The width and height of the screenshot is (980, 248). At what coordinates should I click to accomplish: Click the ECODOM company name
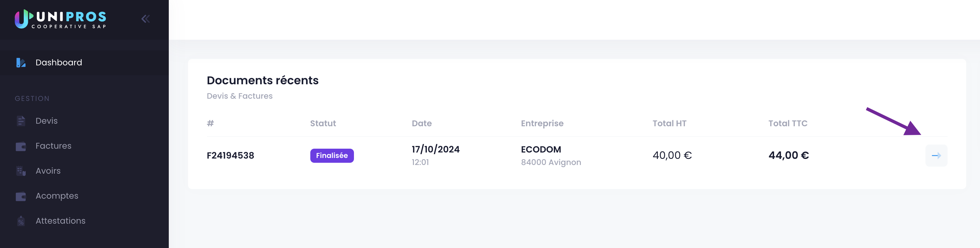point(541,149)
